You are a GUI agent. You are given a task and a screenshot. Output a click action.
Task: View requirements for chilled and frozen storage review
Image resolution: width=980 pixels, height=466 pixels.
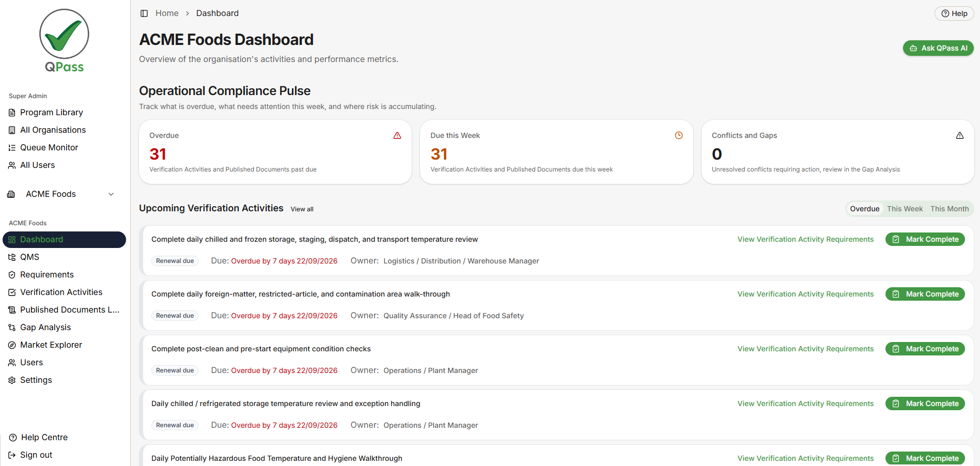tap(805, 239)
